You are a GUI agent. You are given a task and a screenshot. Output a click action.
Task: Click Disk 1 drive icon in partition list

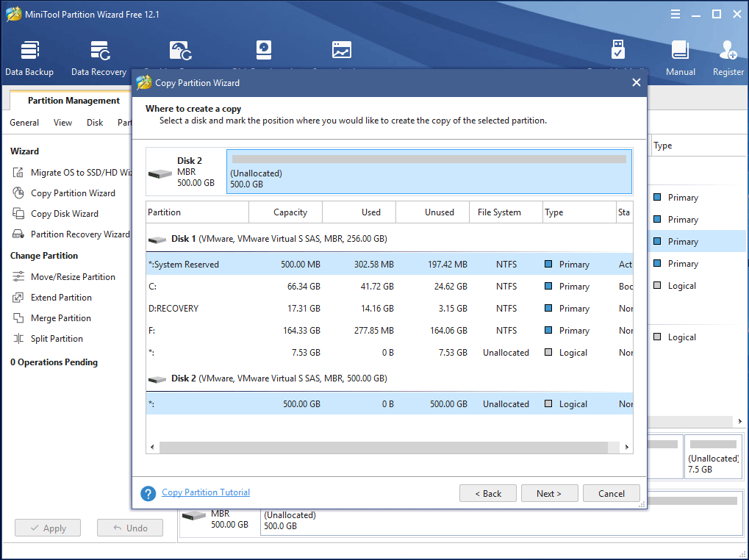[157, 240]
